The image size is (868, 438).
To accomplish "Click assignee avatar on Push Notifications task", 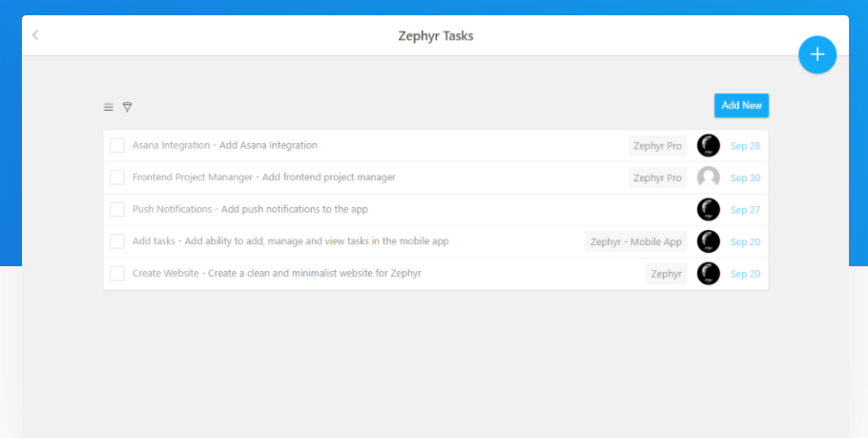I will 708,210.
